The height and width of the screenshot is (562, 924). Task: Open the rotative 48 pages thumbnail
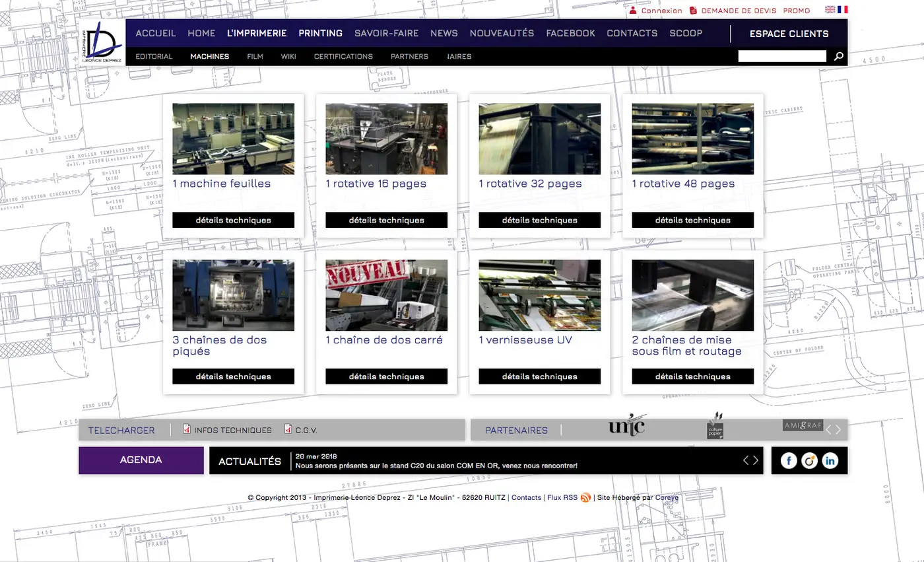pyautogui.click(x=693, y=139)
